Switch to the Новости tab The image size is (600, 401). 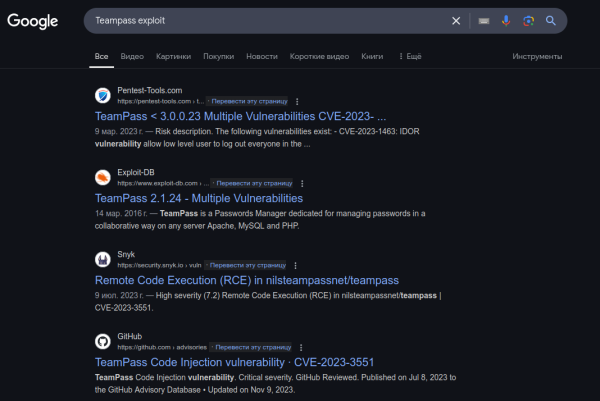(x=262, y=56)
